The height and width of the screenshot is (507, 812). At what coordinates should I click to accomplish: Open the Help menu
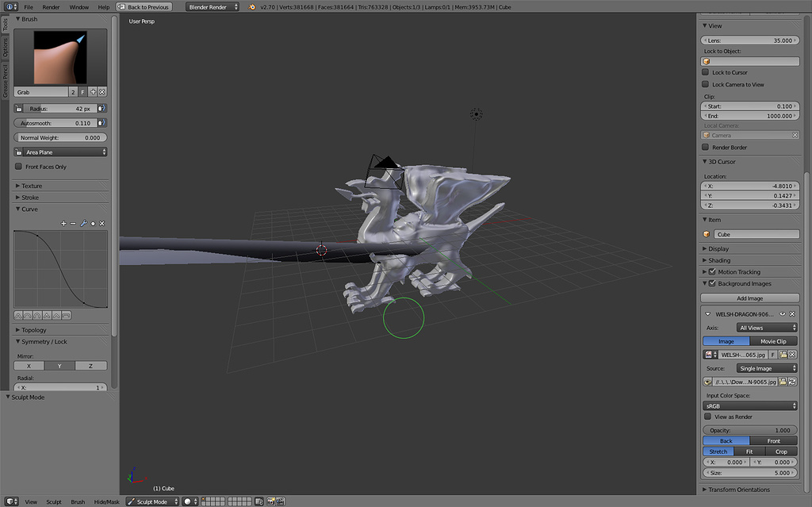tap(104, 7)
